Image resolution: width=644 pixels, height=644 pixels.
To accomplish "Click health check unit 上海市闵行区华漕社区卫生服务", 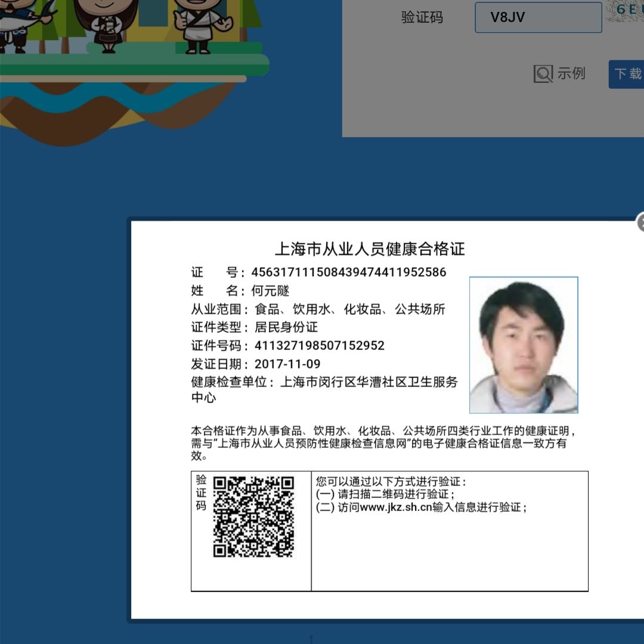I will tap(369, 382).
